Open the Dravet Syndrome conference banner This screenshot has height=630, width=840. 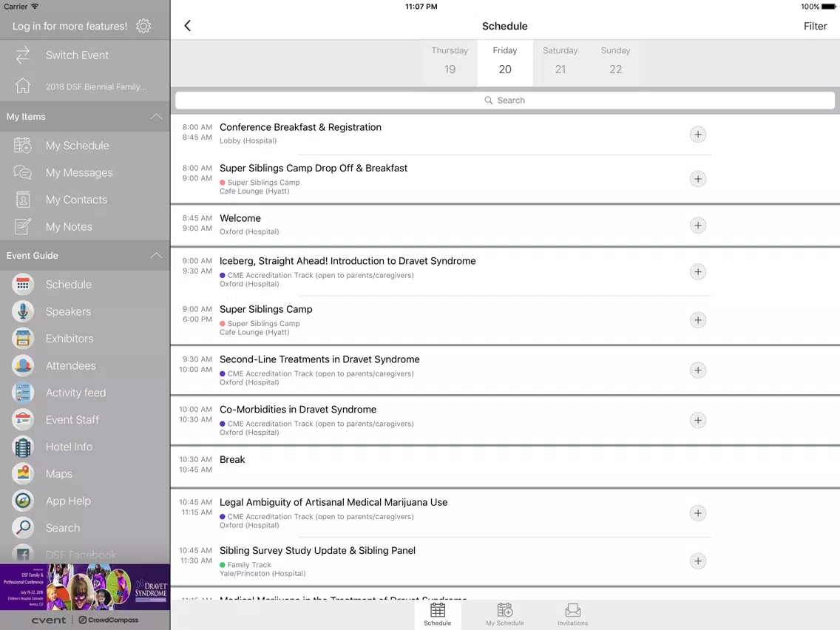coord(85,586)
